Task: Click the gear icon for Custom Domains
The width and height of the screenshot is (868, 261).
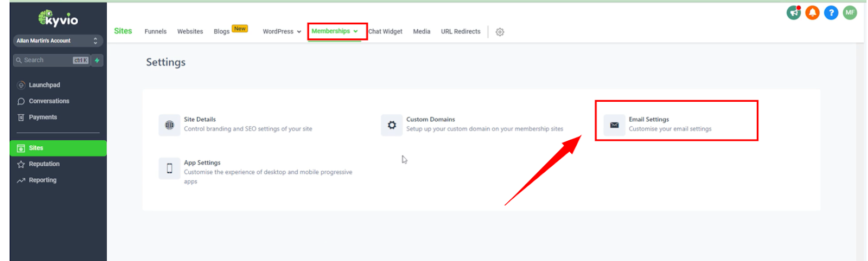Action: pos(392,125)
